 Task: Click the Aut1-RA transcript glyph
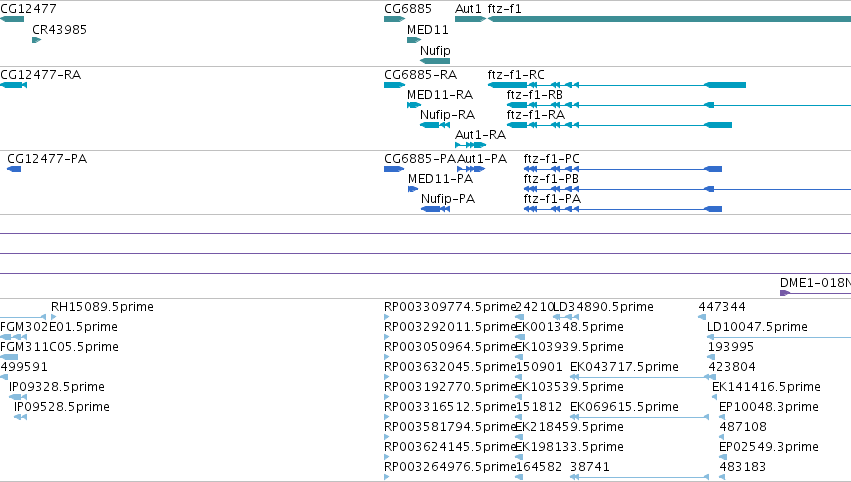click(470, 145)
